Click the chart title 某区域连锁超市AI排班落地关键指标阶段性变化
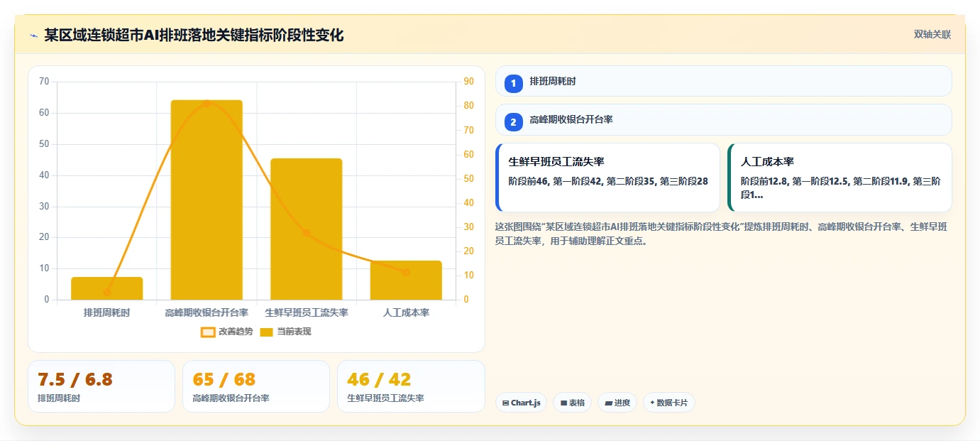This screenshot has height=441, width=980. 194,35
